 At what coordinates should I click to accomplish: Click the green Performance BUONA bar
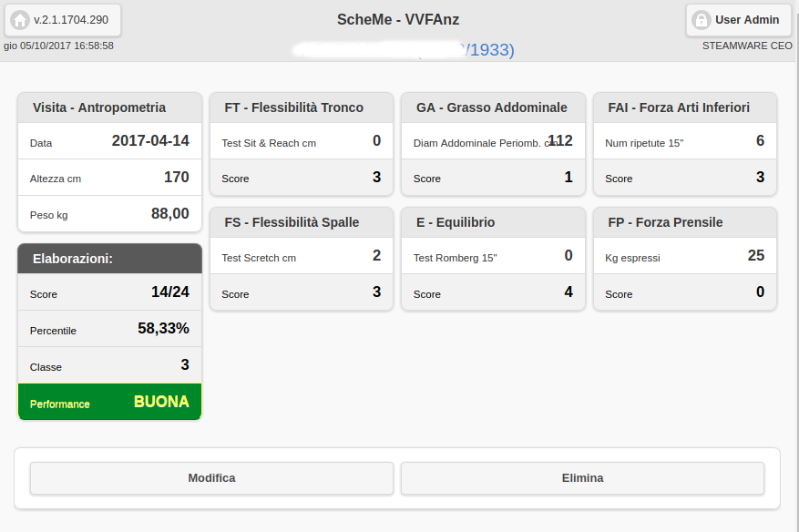[109, 402]
